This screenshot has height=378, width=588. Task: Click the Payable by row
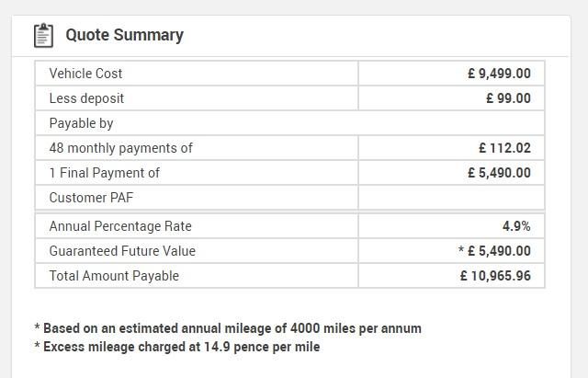tap(290, 123)
